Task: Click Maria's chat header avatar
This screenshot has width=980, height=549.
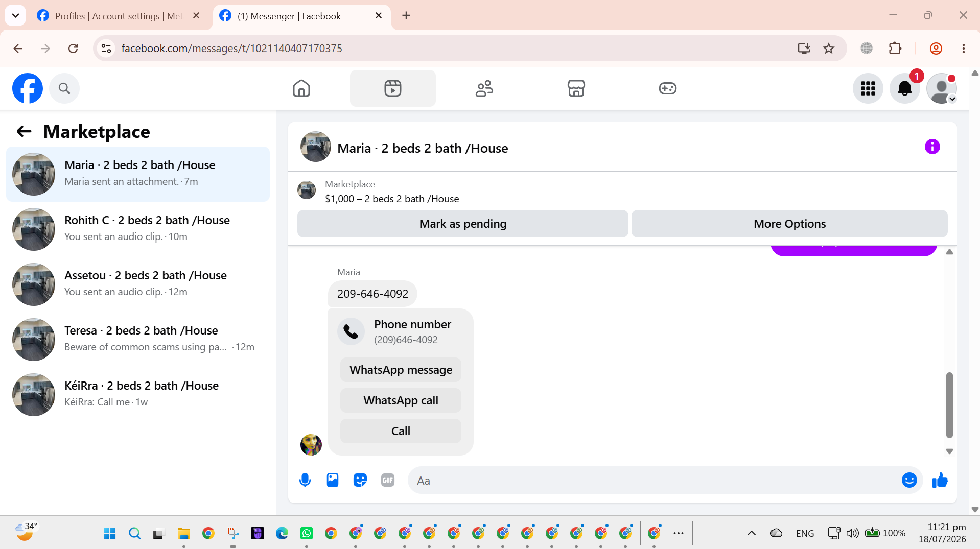Action: [316, 147]
